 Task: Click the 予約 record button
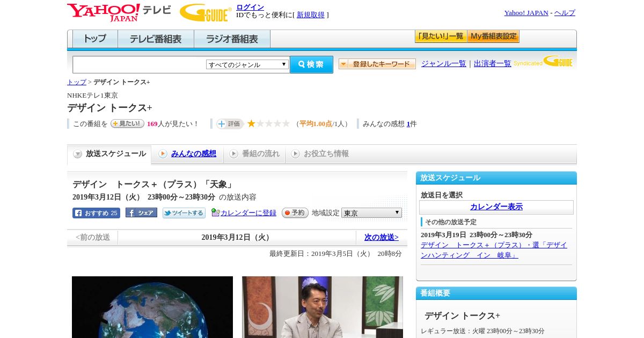pyautogui.click(x=295, y=213)
